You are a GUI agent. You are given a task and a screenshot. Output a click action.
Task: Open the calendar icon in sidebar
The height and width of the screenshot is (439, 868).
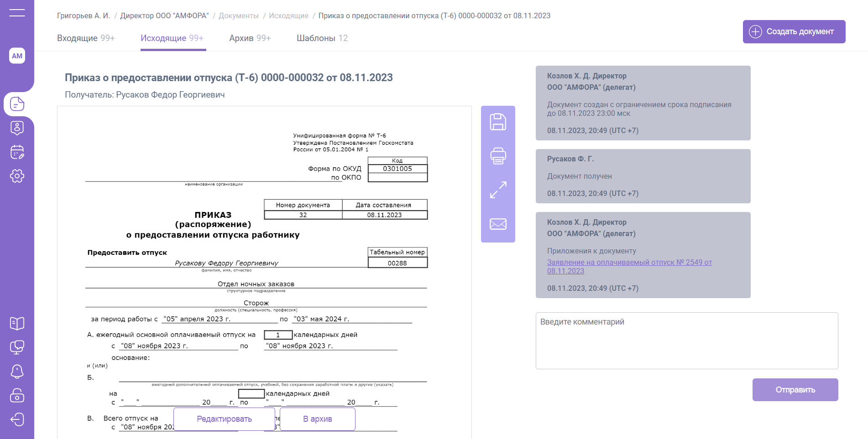17,152
